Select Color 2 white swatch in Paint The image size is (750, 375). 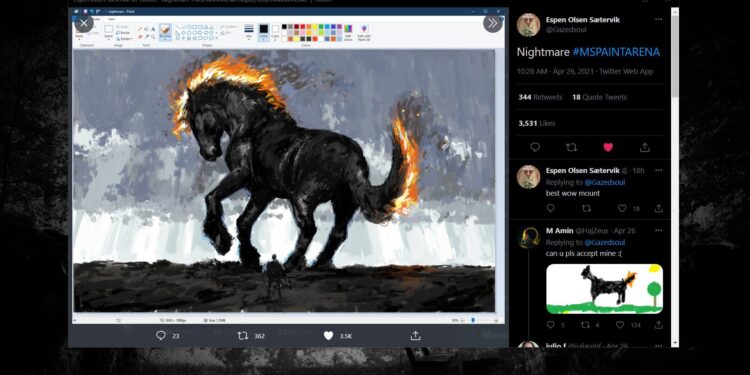pyautogui.click(x=275, y=32)
